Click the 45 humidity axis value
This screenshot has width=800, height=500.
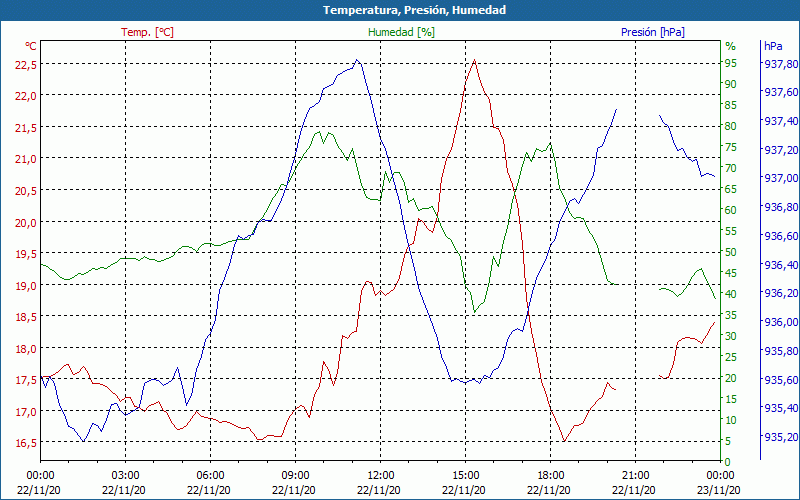[x=731, y=273]
